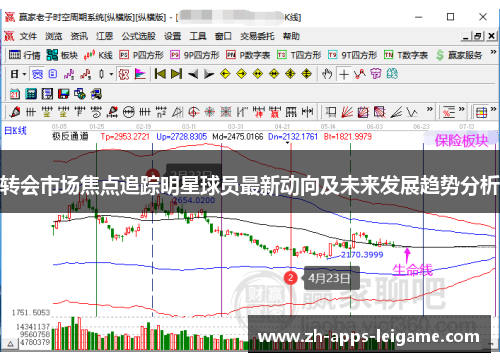Open the 行情 market quotes view
The width and height of the screenshot is (500, 362).
point(24,55)
